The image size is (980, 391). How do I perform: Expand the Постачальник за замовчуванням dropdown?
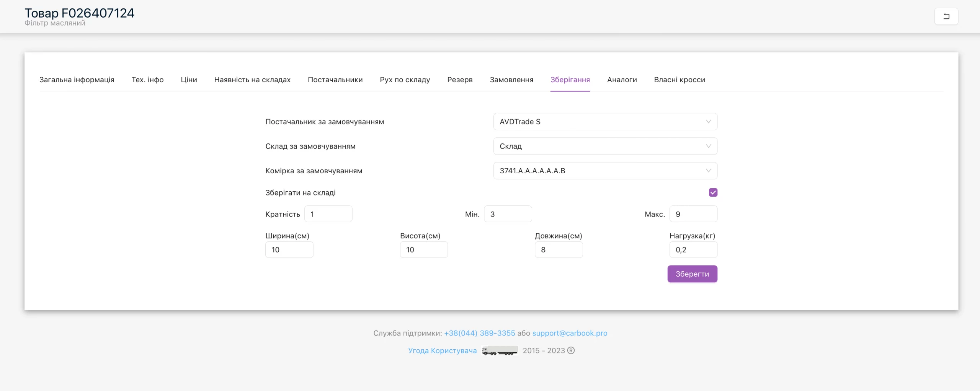click(x=605, y=122)
